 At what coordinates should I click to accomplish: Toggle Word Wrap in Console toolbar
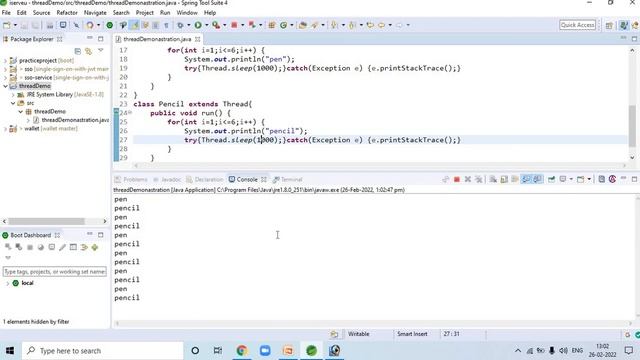click(515, 180)
